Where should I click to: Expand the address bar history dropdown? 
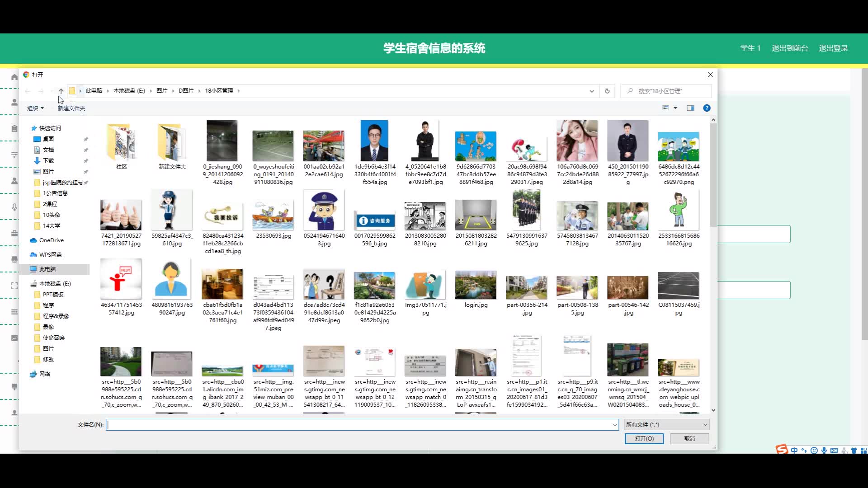tap(591, 91)
